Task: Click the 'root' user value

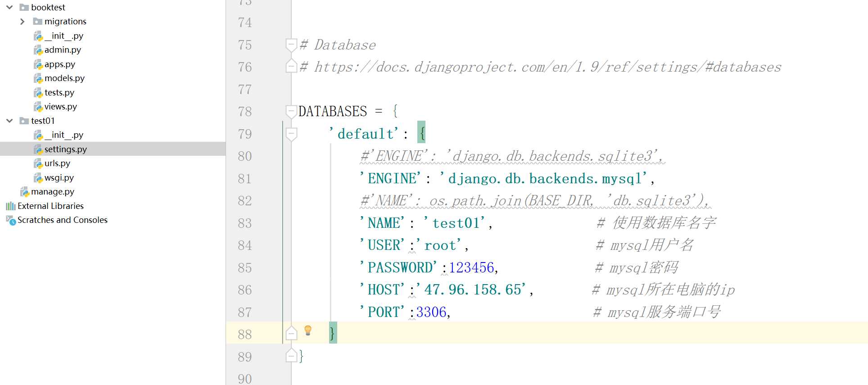Action: [439, 245]
